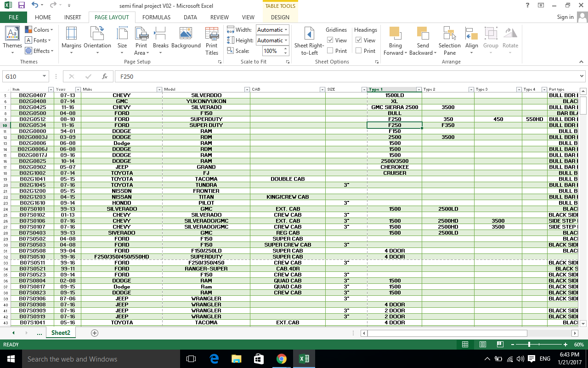Open theme Fonts menu

[38, 40]
